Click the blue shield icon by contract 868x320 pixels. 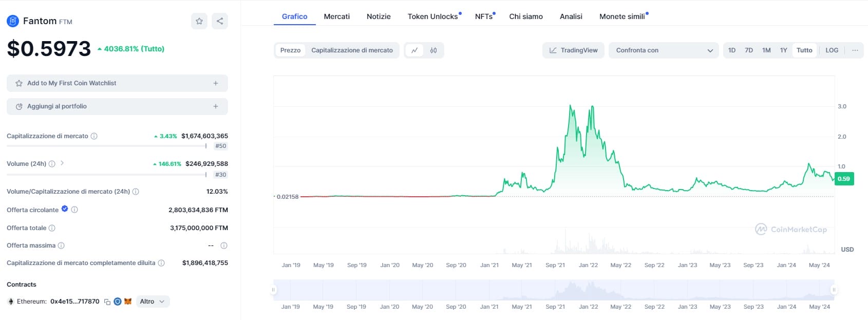[118, 302]
